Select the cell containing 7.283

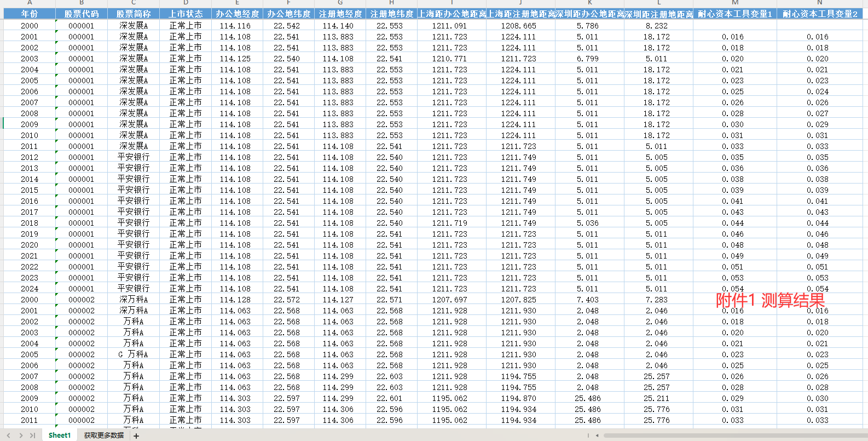(659, 300)
